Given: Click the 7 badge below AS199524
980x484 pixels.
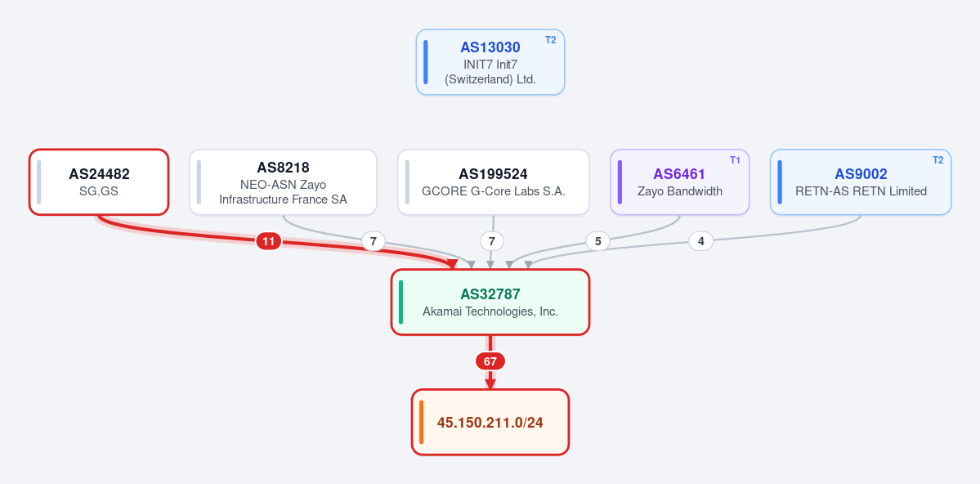Looking at the screenshot, I should tap(492, 240).
